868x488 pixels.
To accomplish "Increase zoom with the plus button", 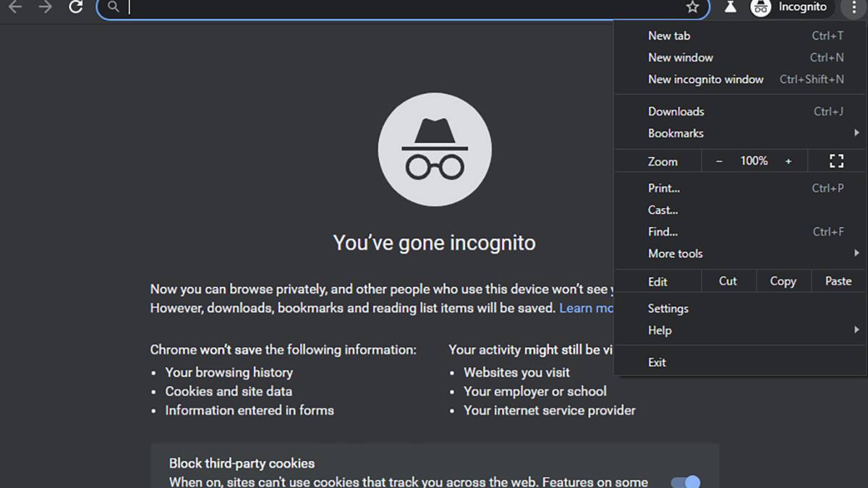I will (x=788, y=161).
